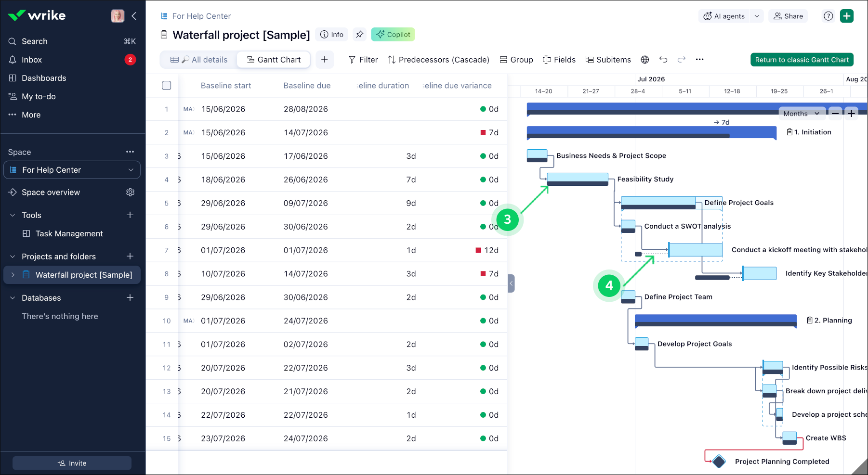Image resolution: width=868 pixels, height=475 pixels.
Task: Toggle the select all rows checkbox
Action: click(x=167, y=86)
